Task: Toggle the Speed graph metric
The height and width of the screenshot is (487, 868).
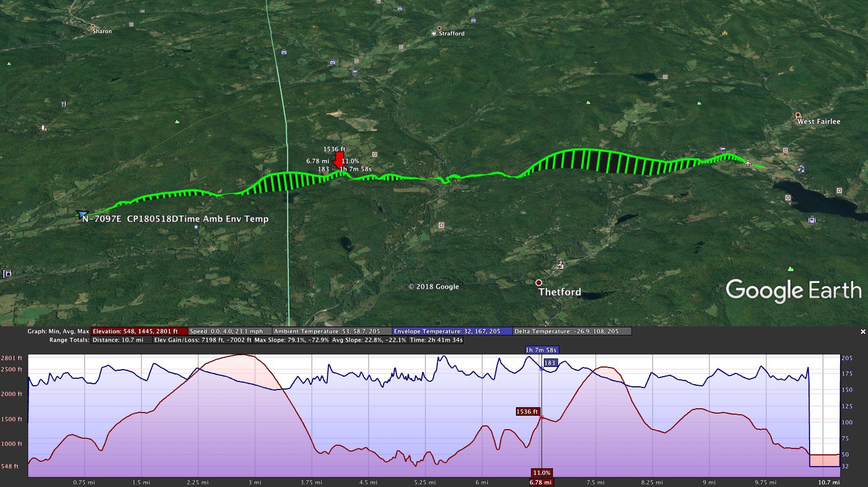Action: (x=230, y=331)
